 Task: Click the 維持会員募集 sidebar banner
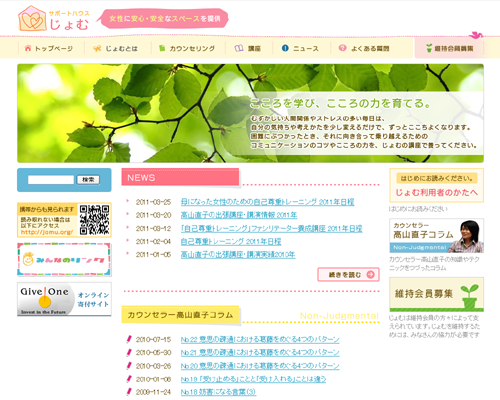[437, 295]
